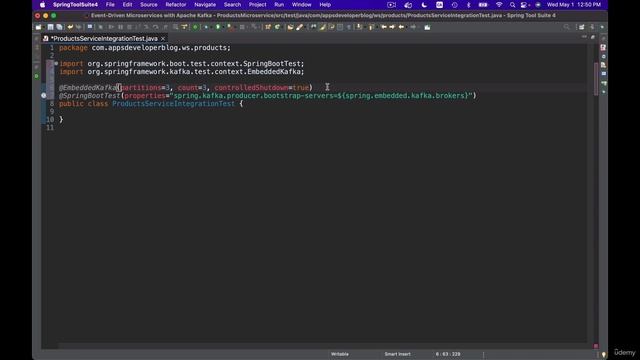Click the class name ProductsServiceIntegrationTest in code
The width and height of the screenshot is (640, 360).
point(173,104)
